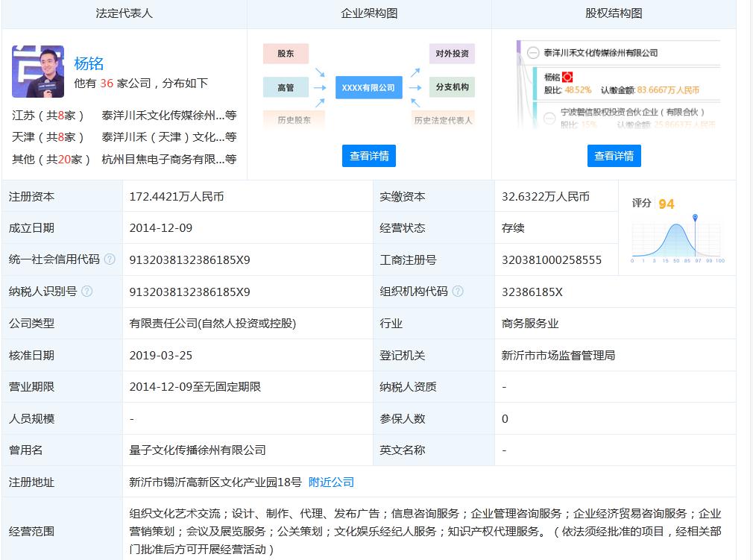
Task: Click registration number 320381000258555
Action: pos(551,259)
